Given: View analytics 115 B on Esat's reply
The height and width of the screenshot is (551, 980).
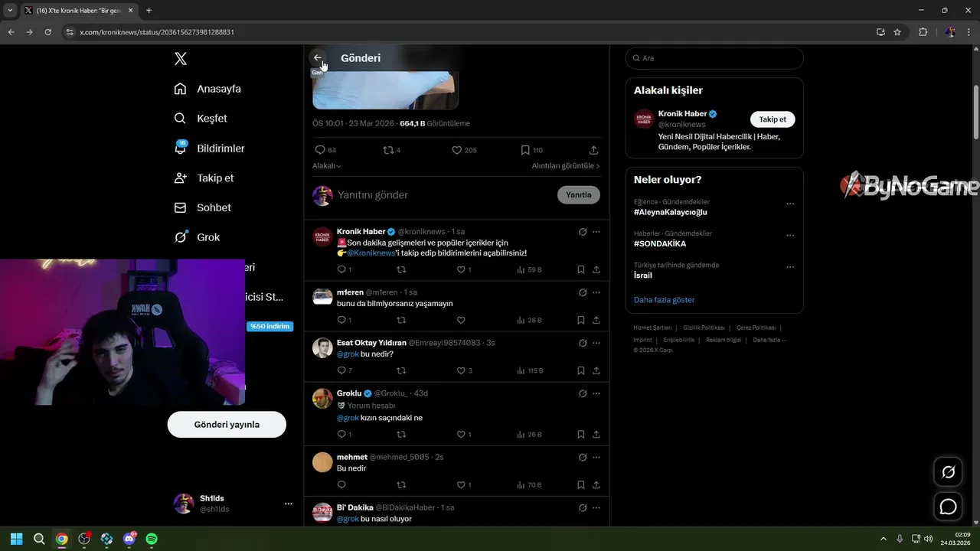Looking at the screenshot, I should pos(530,370).
